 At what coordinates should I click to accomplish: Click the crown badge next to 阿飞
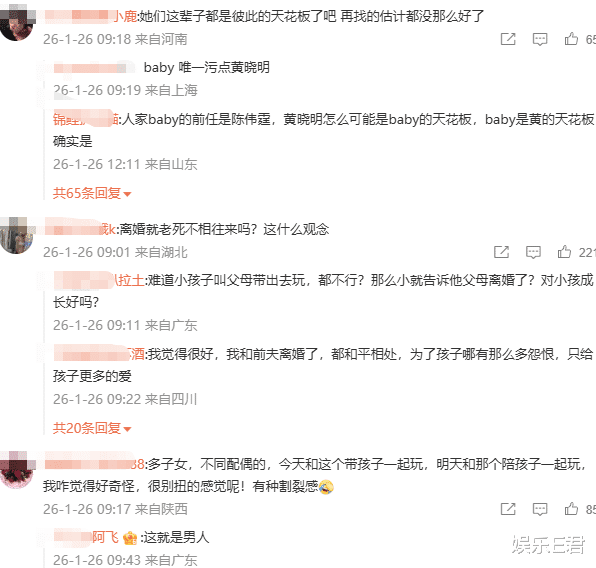click(130, 538)
